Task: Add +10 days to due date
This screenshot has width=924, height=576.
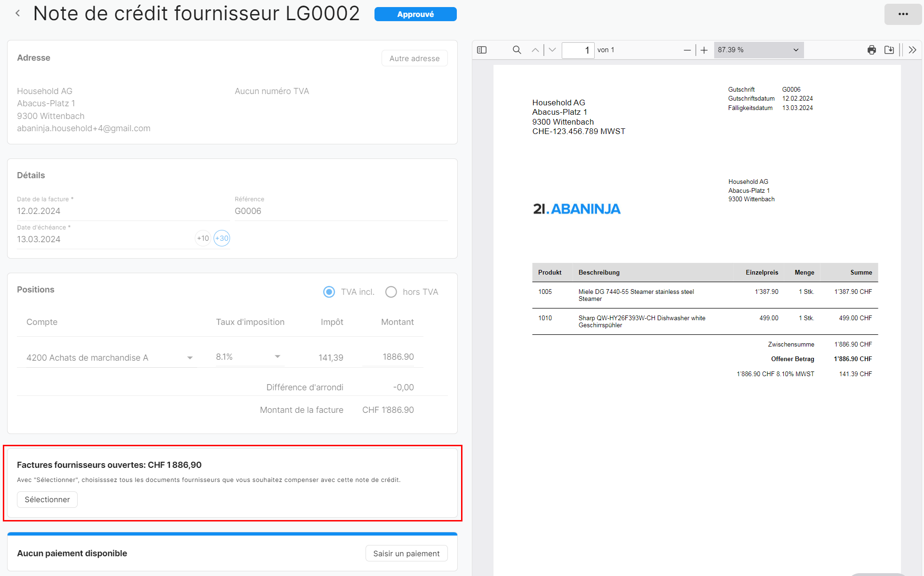Action: (x=203, y=238)
